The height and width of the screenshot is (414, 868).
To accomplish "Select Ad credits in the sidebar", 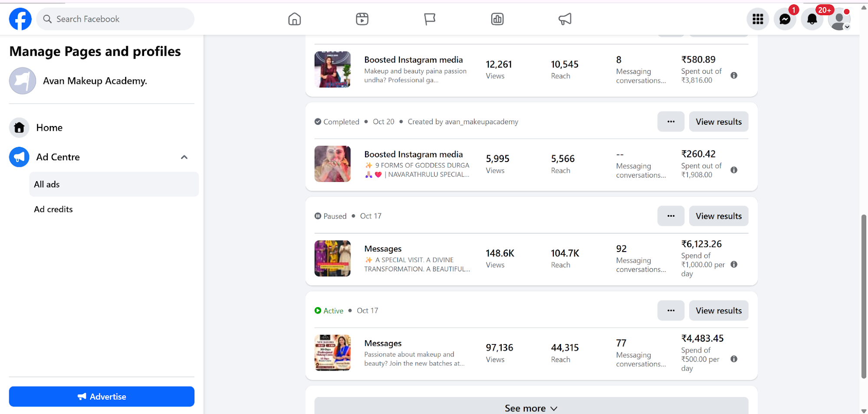I will click(x=114, y=209).
